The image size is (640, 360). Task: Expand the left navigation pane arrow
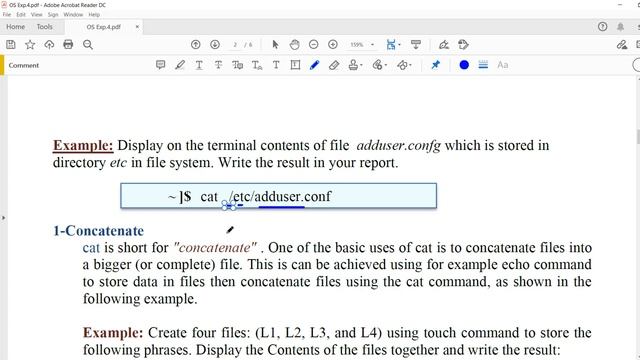[x=4, y=218]
